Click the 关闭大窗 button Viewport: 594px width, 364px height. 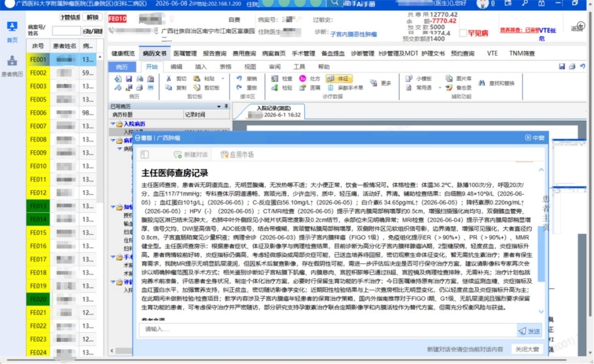pyautogui.click(x=527, y=349)
